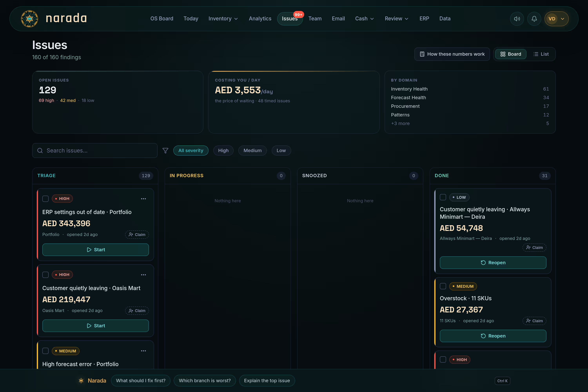Switch to List view
Image resolution: width=588 pixels, height=392 pixels.
click(x=541, y=54)
